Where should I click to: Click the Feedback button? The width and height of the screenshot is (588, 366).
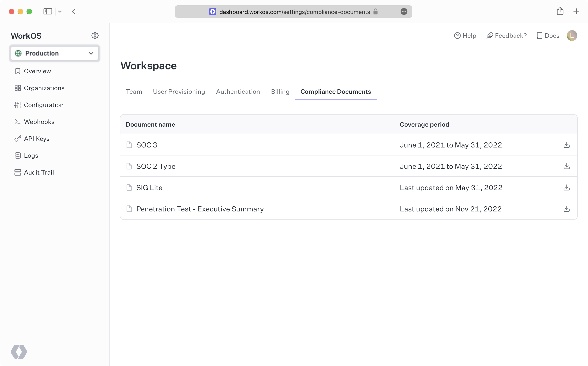(x=506, y=35)
